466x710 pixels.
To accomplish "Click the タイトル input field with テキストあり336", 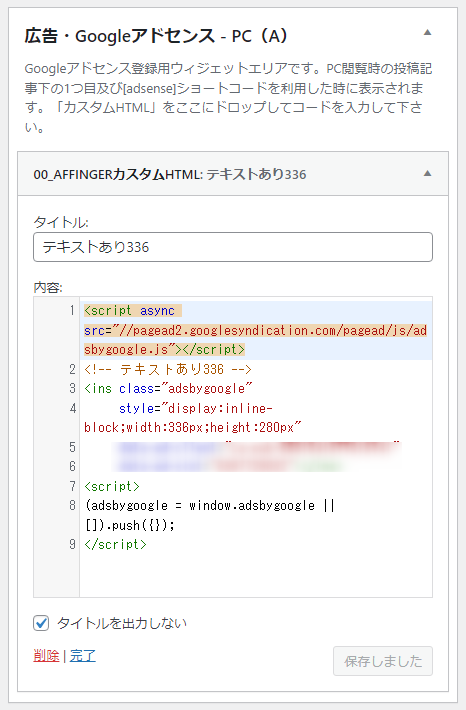I will [x=233, y=247].
